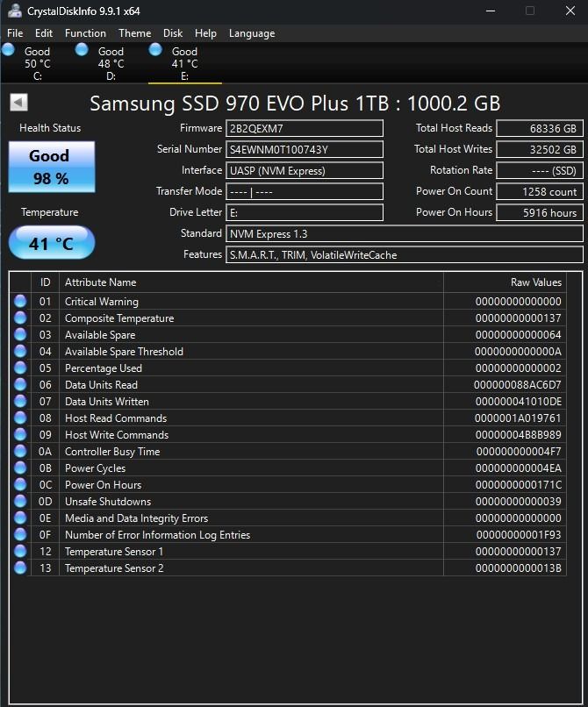Click raw value 000000041010DE
The image size is (588, 707).
point(518,401)
